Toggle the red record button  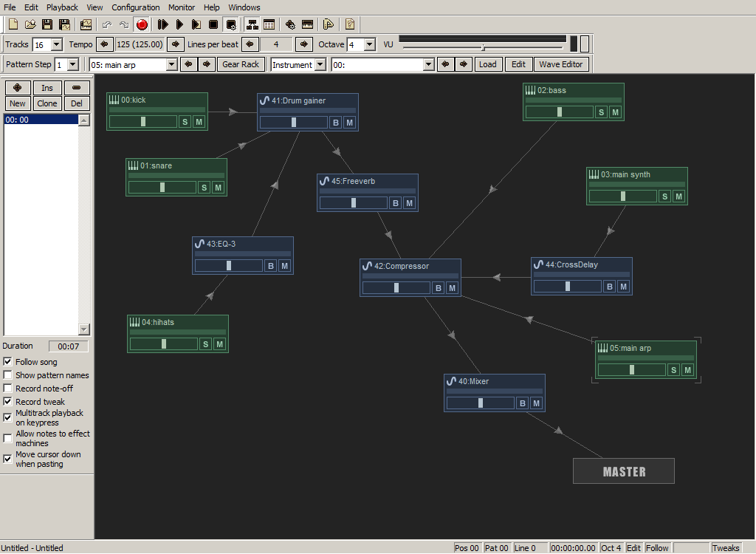click(142, 24)
